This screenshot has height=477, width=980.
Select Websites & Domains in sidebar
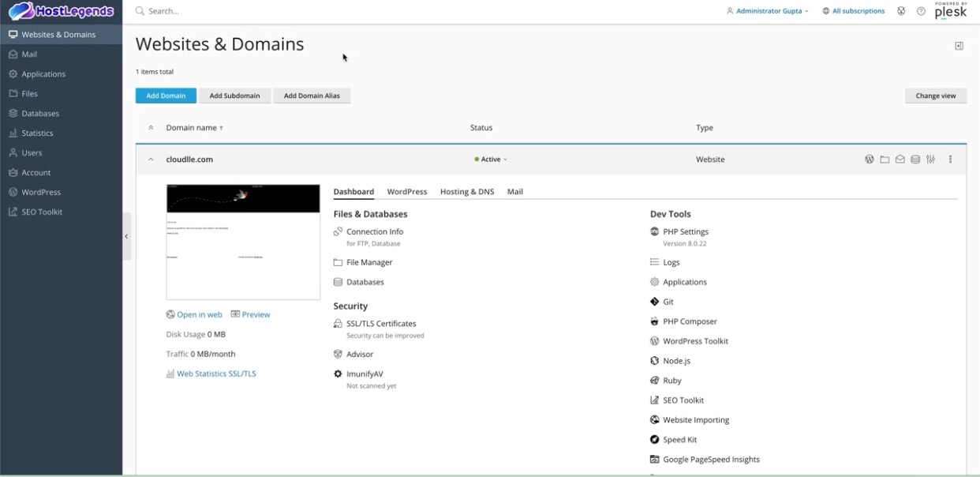(62, 35)
